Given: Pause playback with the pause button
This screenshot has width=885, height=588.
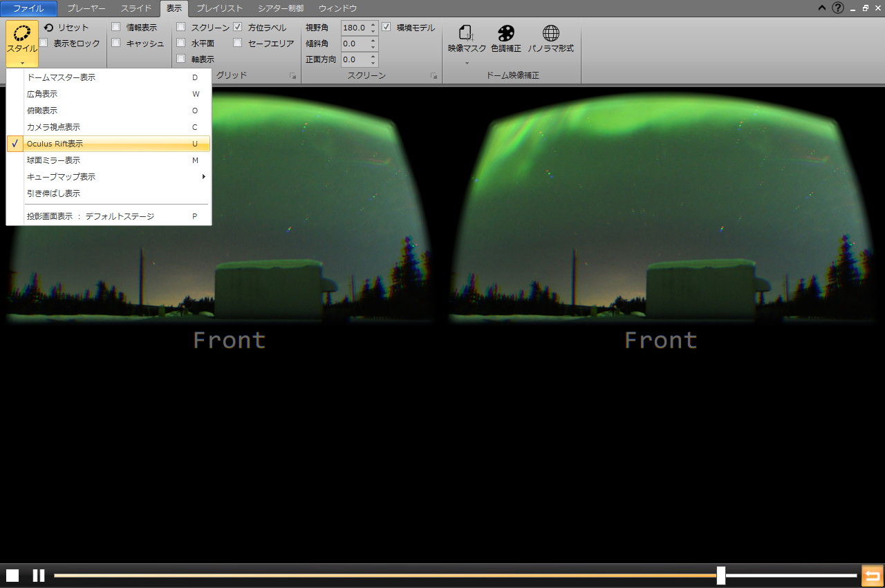Looking at the screenshot, I should [39, 576].
